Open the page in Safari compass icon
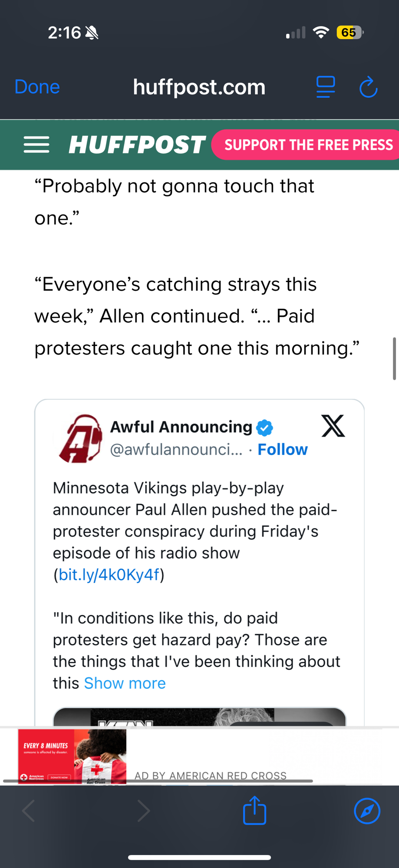The height and width of the screenshot is (868, 399). point(367,811)
